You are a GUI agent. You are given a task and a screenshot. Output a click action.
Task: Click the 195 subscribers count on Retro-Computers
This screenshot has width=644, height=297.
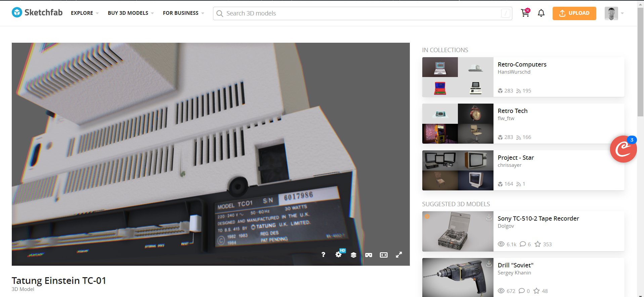(x=524, y=91)
